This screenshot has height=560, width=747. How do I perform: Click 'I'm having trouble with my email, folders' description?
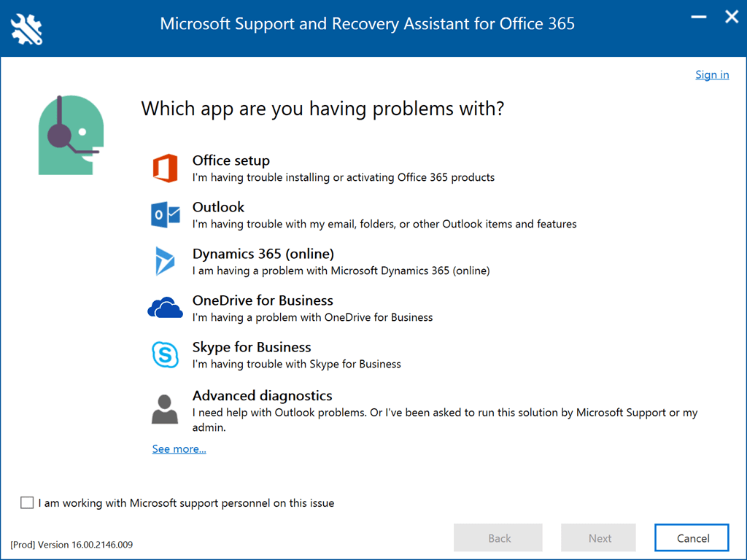(x=384, y=225)
